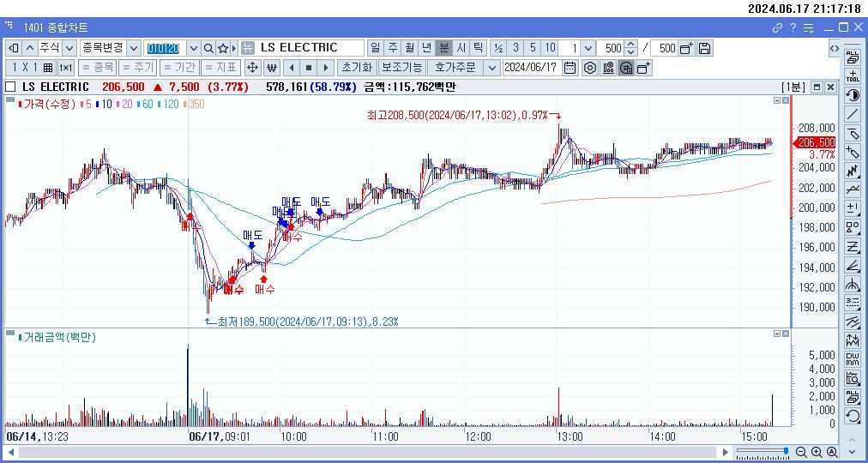Click the horizontal chart scrollbar track
The height and width of the screenshot is (463, 868).
[369, 452]
